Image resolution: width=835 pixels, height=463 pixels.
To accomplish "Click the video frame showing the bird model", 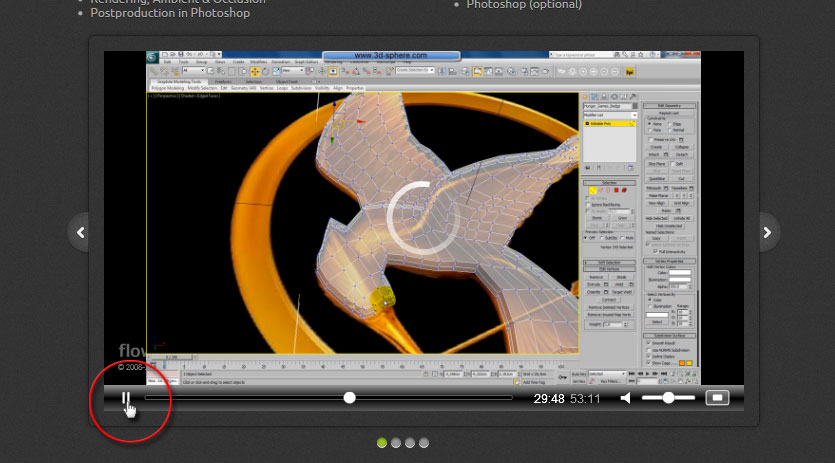I will [x=423, y=218].
